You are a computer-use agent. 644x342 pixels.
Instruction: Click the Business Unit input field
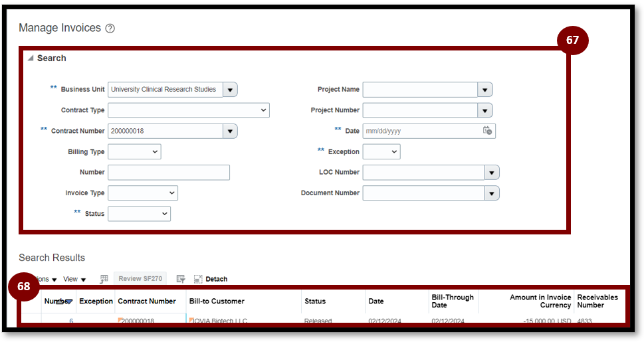165,90
